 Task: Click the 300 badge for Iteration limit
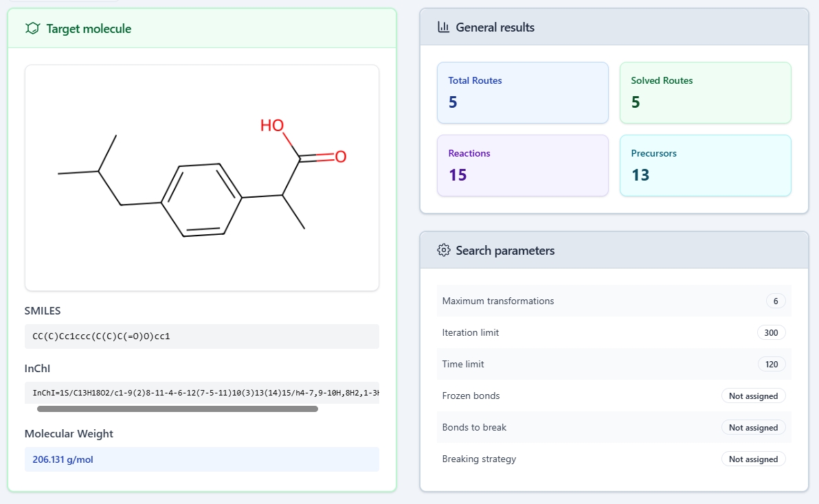click(x=771, y=332)
